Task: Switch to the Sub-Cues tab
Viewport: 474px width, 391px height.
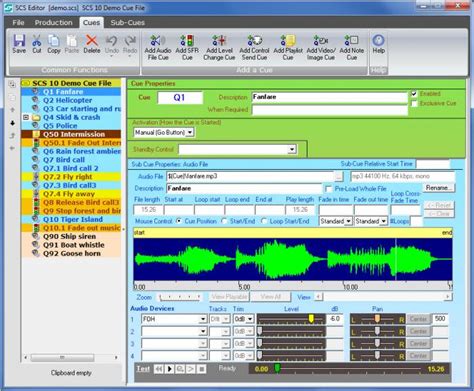Action: pyautogui.click(x=127, y=23)
